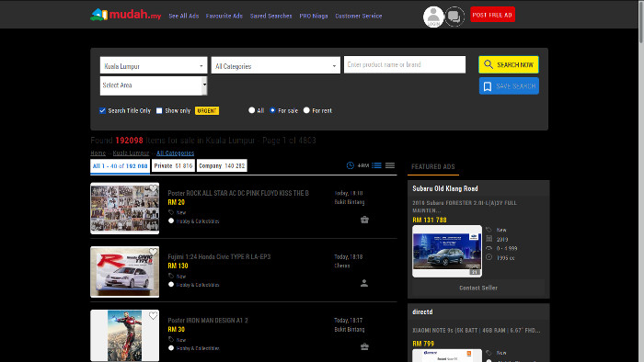Image resolution: width=644 pixels, height=362 pixels.
Task: Sort listings by time clock icon
Action: [350, 165]
